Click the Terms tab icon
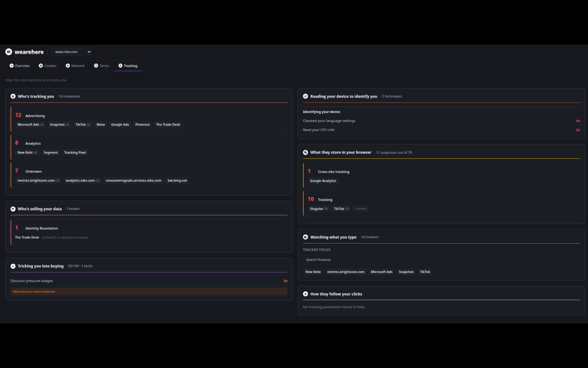This screenshot has height=368, width=588. point(96,66)
